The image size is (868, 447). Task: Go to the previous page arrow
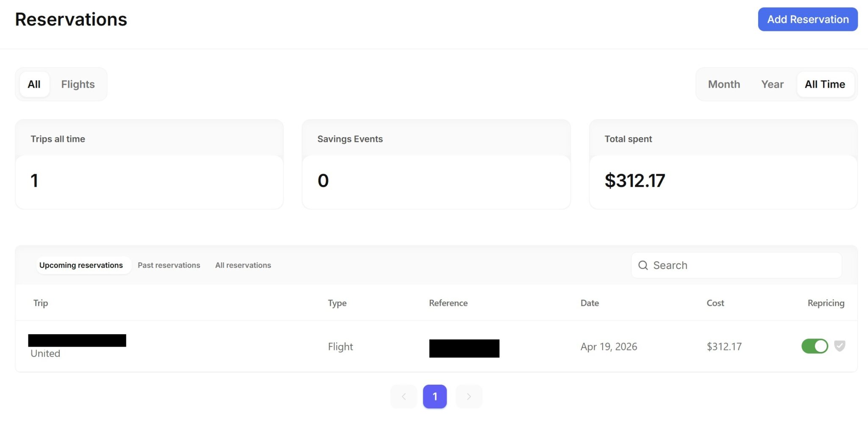click(x=403, y=397)
